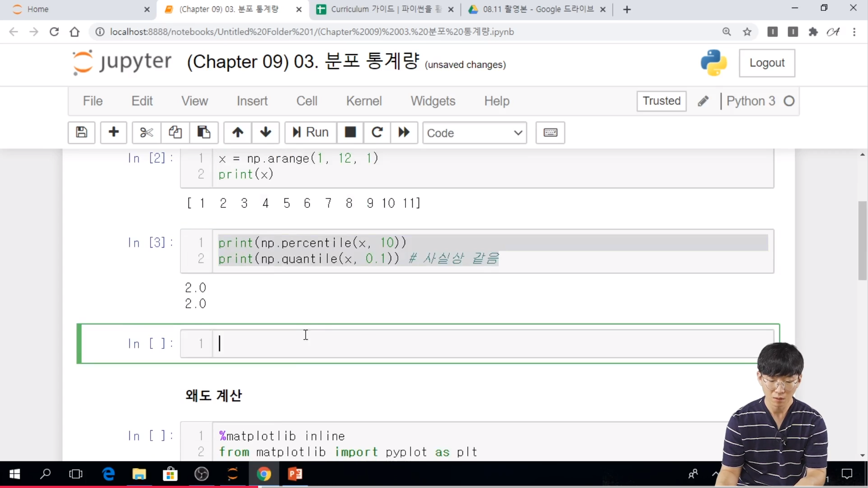This screenshot has width=868, height=488.
Task: Copy the selected cells icon
Action: click(x=175, y=132)
